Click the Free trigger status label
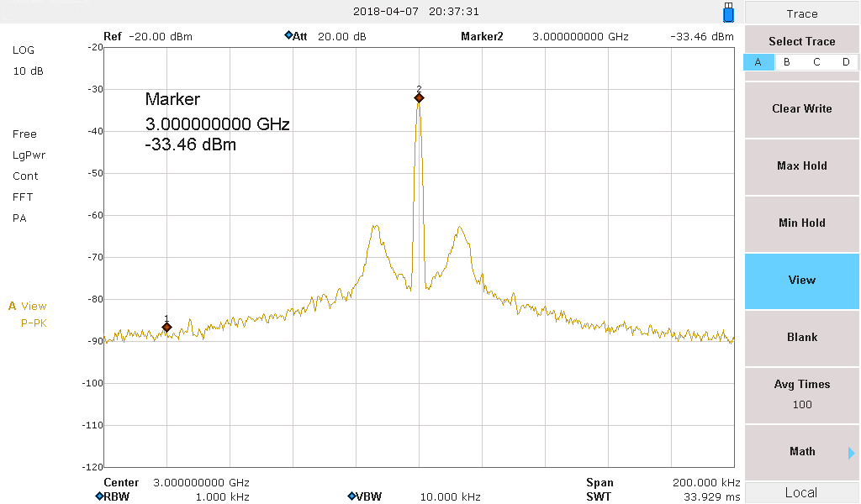 [24, 134]
